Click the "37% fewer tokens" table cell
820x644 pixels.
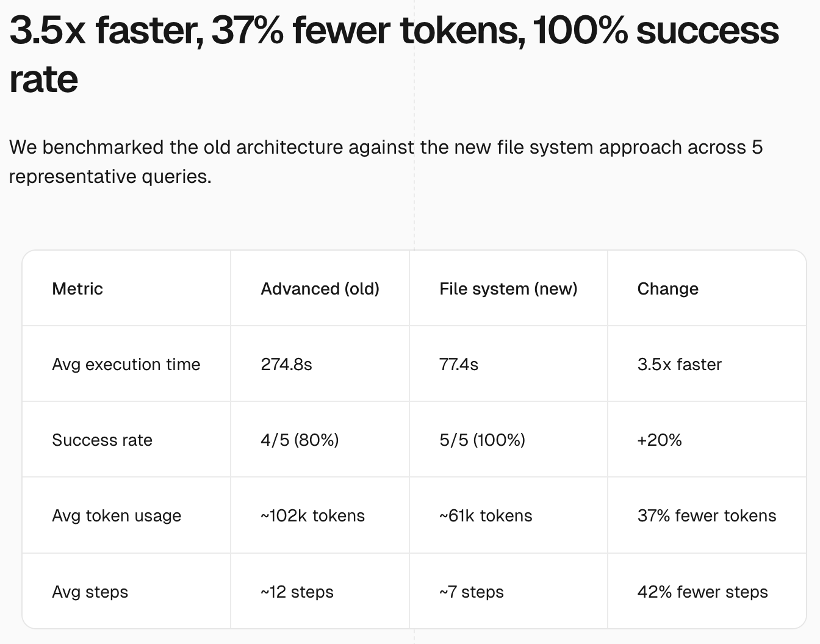tap(707, 515)
